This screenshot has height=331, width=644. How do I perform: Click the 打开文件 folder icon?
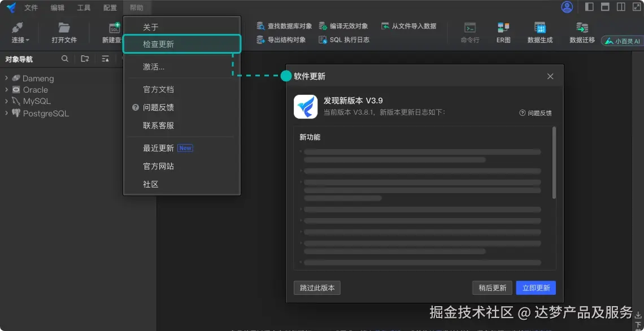click(64, 28)
